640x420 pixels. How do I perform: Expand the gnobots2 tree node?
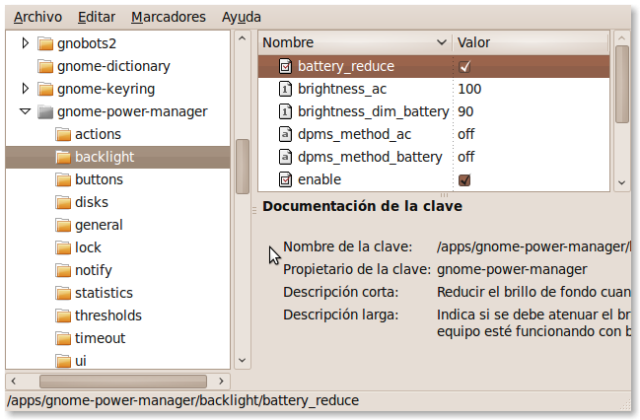[x=25, y=44]
